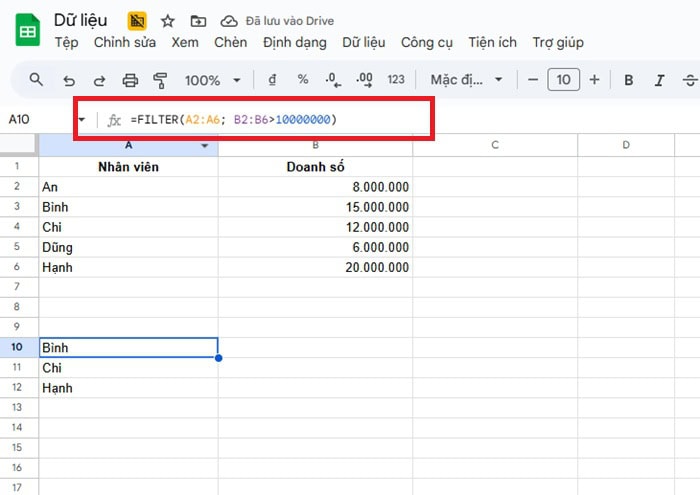Select cell with 8.000.000

tap(316, 187)
